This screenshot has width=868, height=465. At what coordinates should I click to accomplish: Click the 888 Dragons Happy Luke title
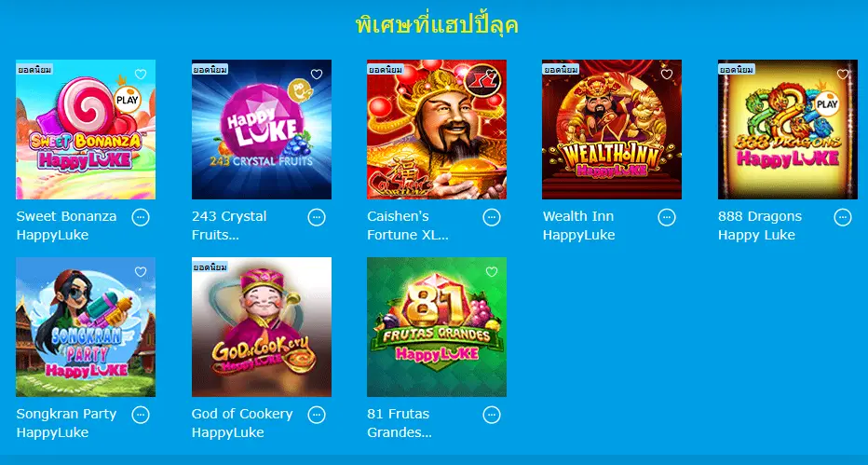click(760, 226)
